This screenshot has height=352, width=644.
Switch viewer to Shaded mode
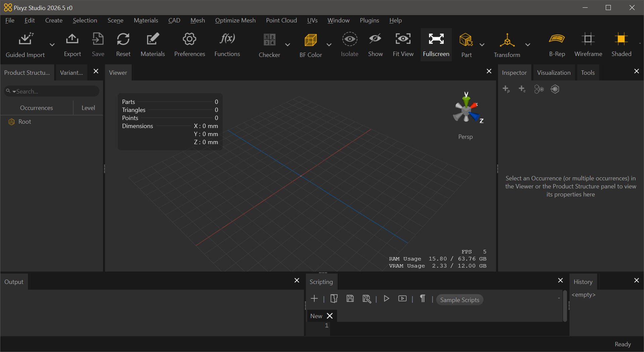point(621,45)
